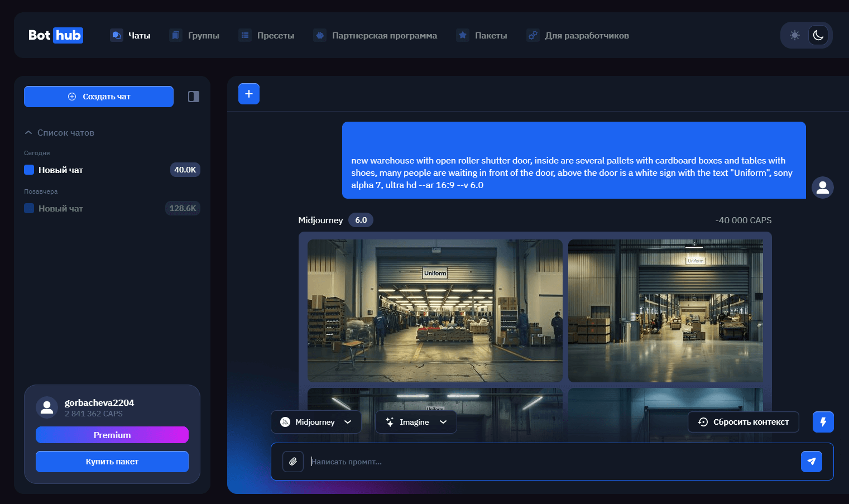849x504 pixels.
Task: Open today's Новый чат with 40.0K
Action: pos(112,170)
